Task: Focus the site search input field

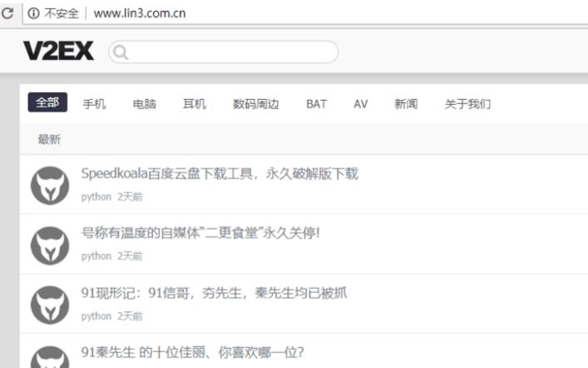Action: pyautogui.click(x=224, y=52)
